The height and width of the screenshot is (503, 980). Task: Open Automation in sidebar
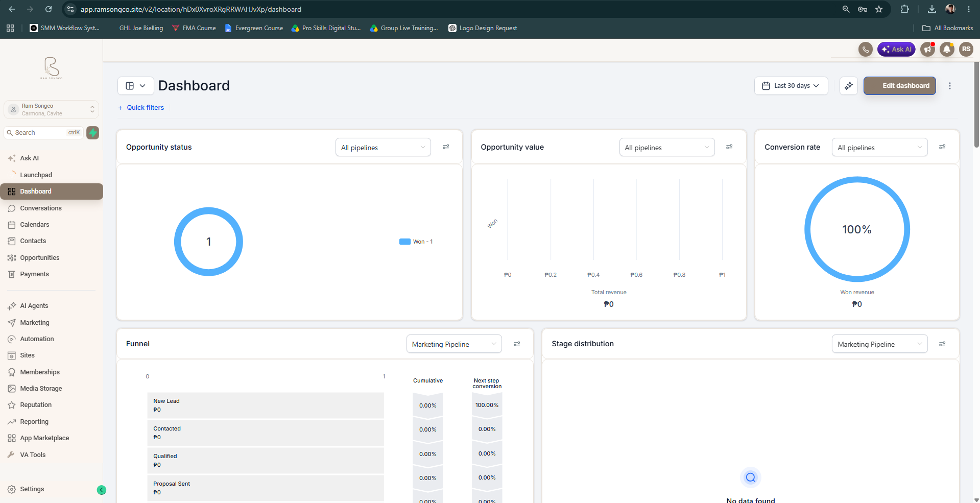(51, 339)
